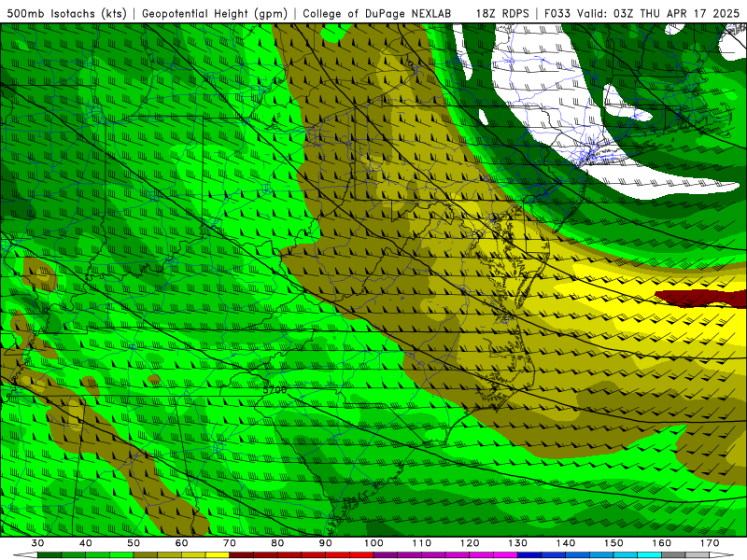The height and width of the screenshot is (560, 747).
Task: Click the legend value '140'
Action: point(566,543)
